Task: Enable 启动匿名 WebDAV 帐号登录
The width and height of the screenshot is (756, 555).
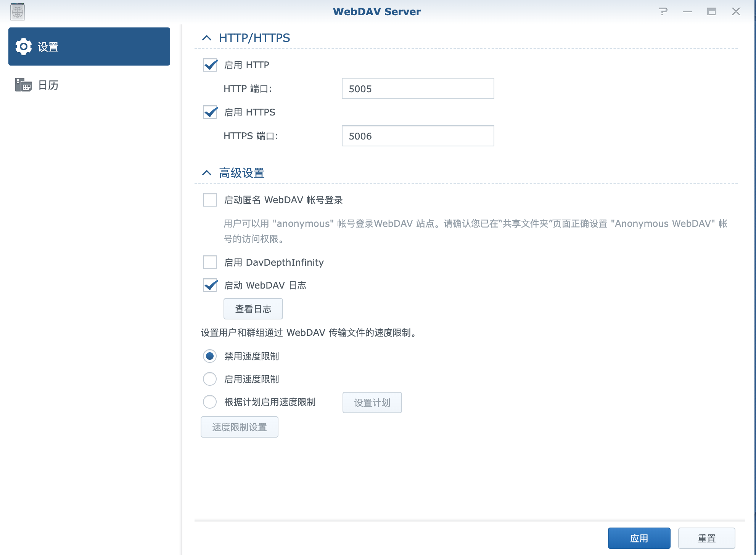Action: [x=209, y=200]
